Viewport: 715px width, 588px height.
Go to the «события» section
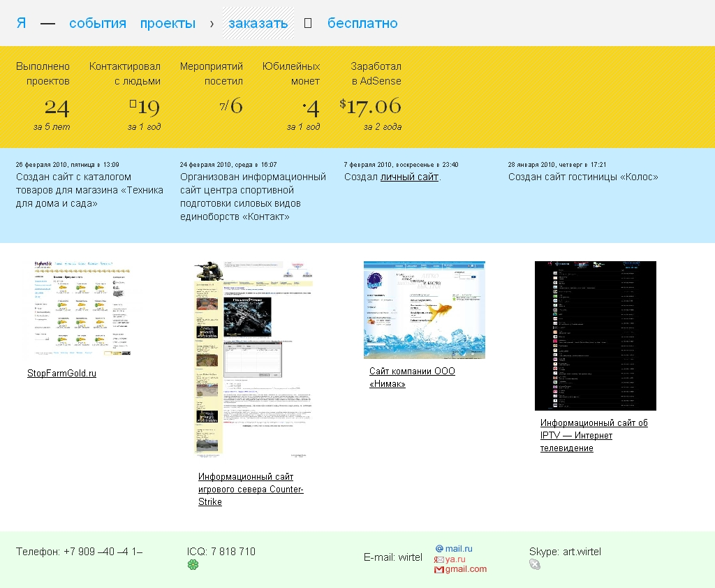coord(98,23)
